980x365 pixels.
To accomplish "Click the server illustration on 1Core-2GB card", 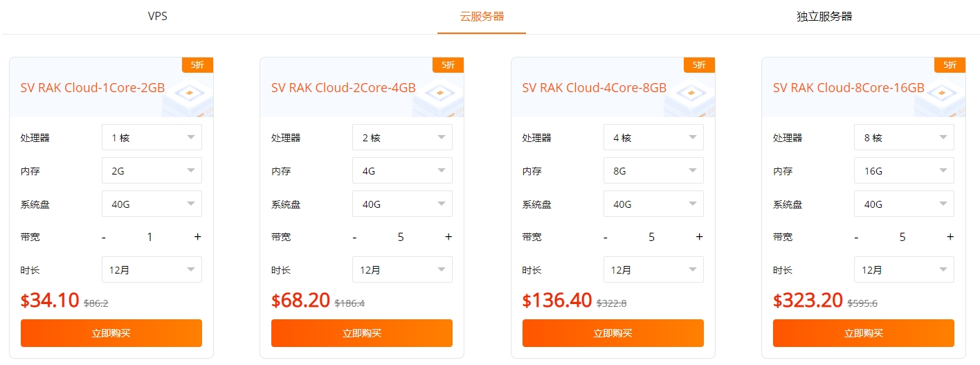I will 188,96.
